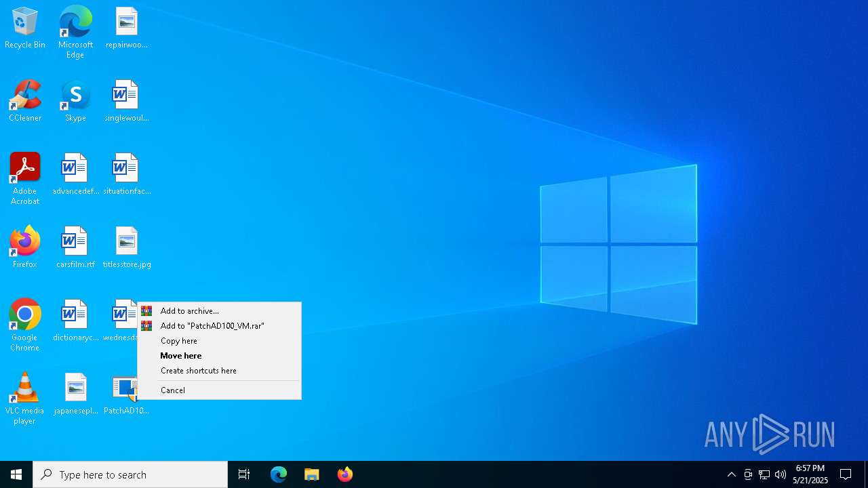Open the Windows Start menu

click(16, 474)
